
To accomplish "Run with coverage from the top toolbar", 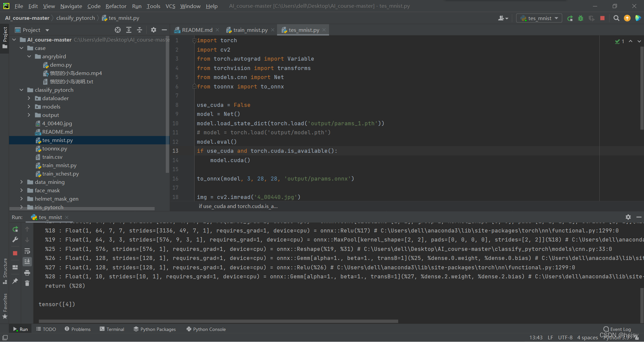I will pos(592,18).
